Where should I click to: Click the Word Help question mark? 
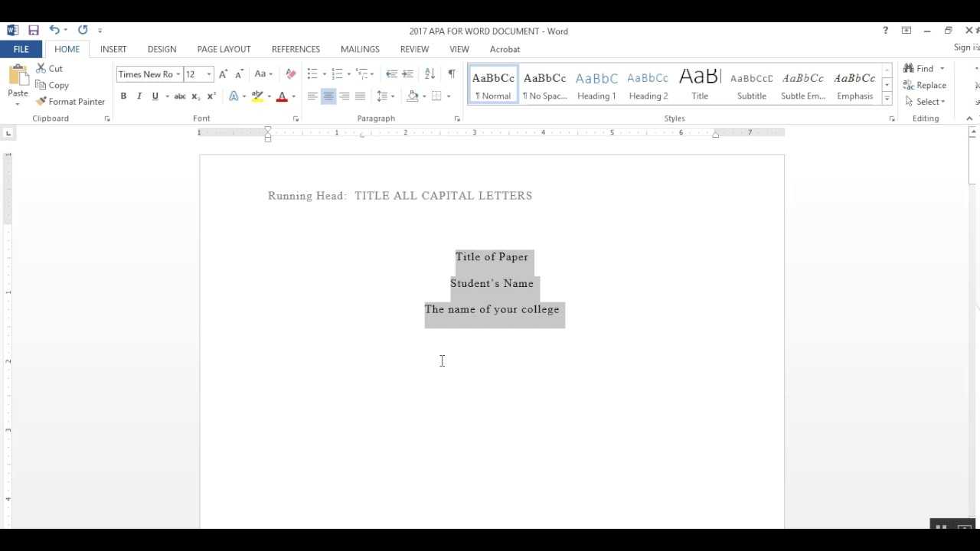tap(886, 31)
